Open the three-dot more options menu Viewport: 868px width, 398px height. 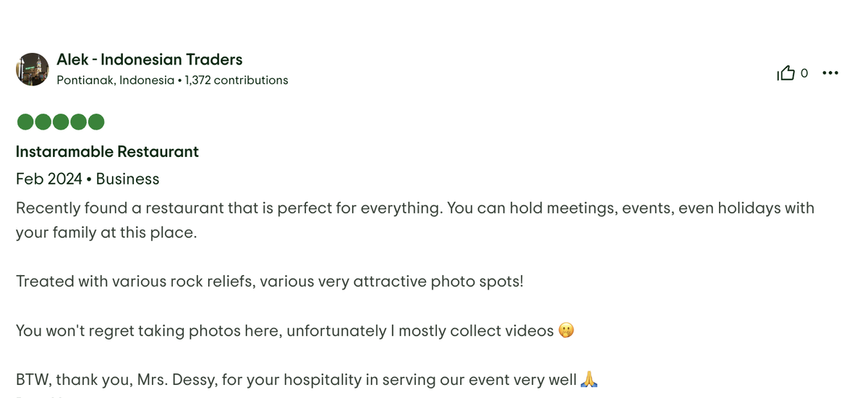[830, 73]
